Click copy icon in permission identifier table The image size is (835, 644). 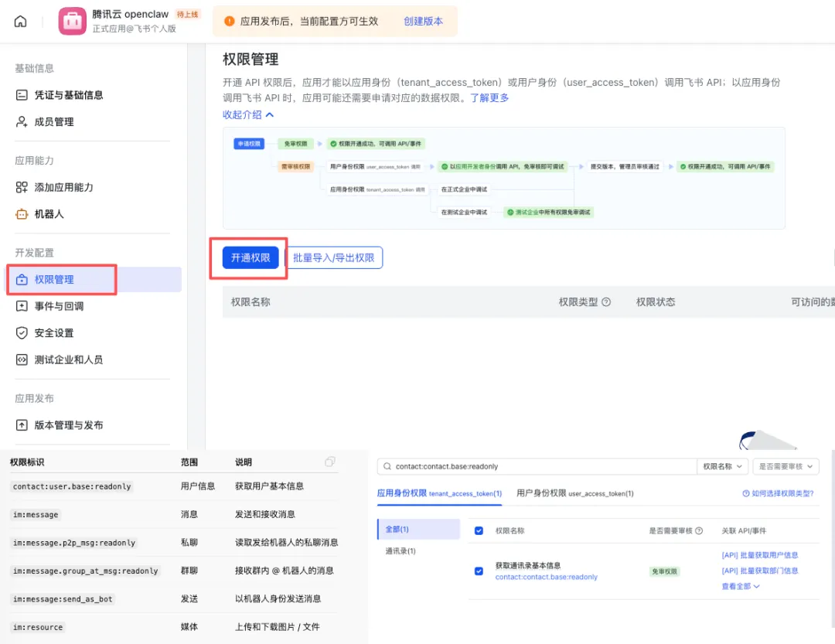(330, 462)
